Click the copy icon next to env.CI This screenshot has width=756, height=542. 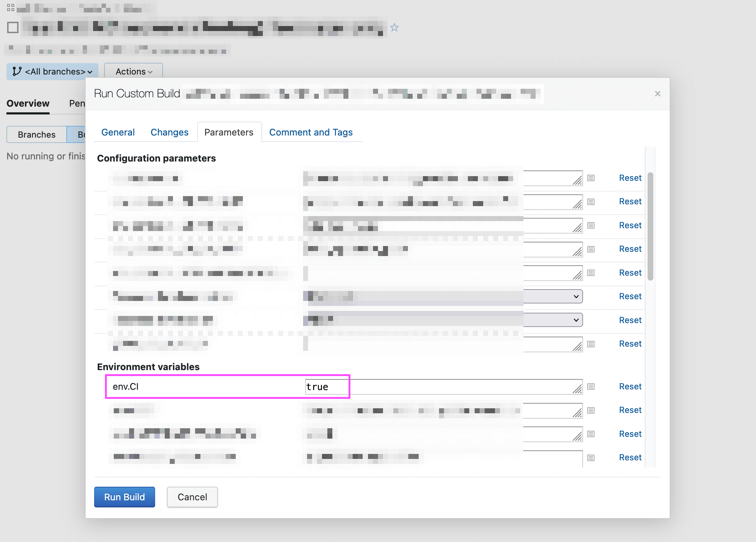(x=591, y=386)
